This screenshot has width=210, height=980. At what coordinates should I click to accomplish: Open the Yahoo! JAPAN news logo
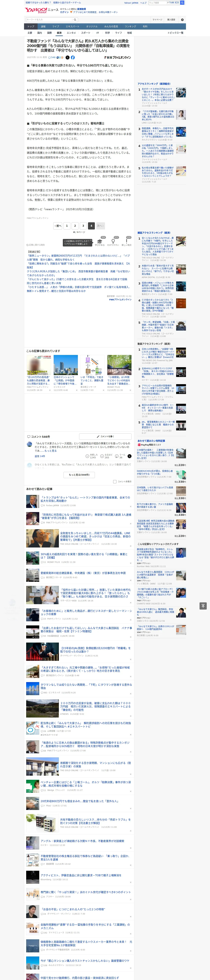click(x=42, y=10)
